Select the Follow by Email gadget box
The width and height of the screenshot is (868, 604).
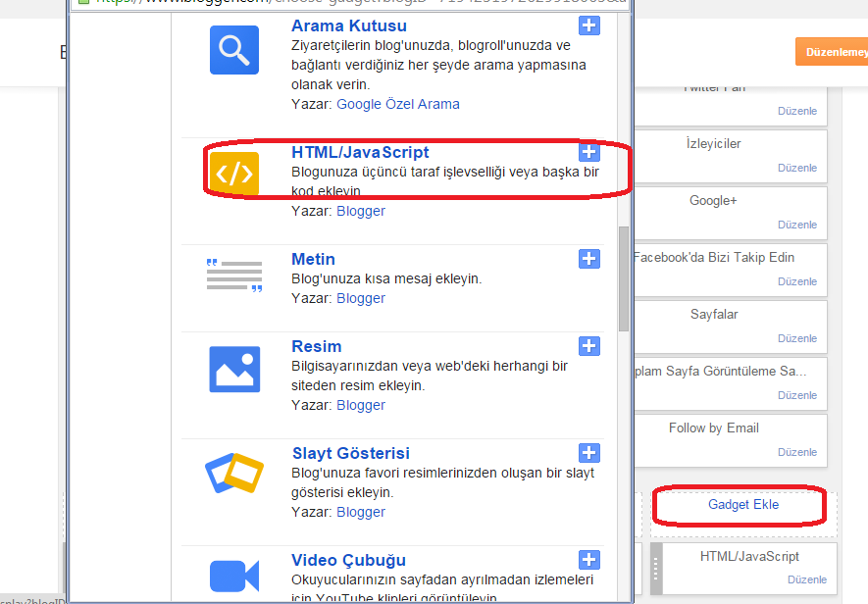click(731, 440)
